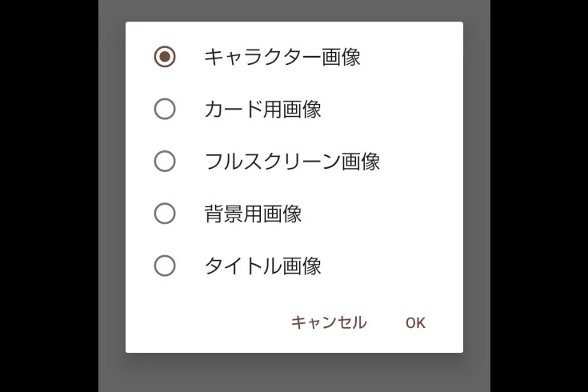
Task: Click the filled dot of selected radio
Action: point(165,57)
